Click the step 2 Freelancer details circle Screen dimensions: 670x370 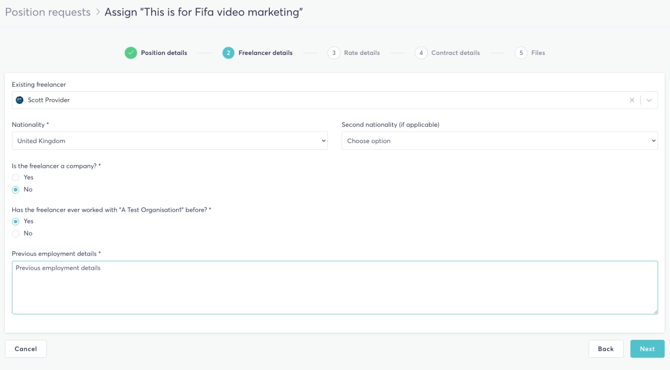pos(228,53)
